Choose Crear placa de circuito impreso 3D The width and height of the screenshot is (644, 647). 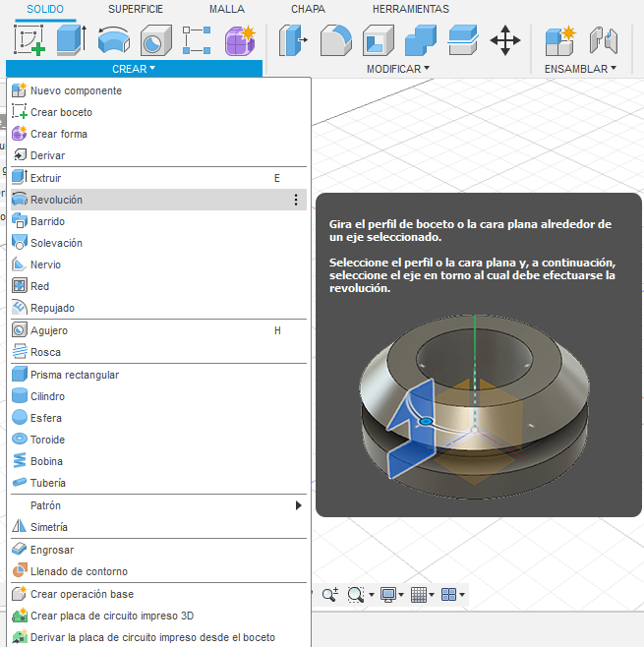[158, 616]
